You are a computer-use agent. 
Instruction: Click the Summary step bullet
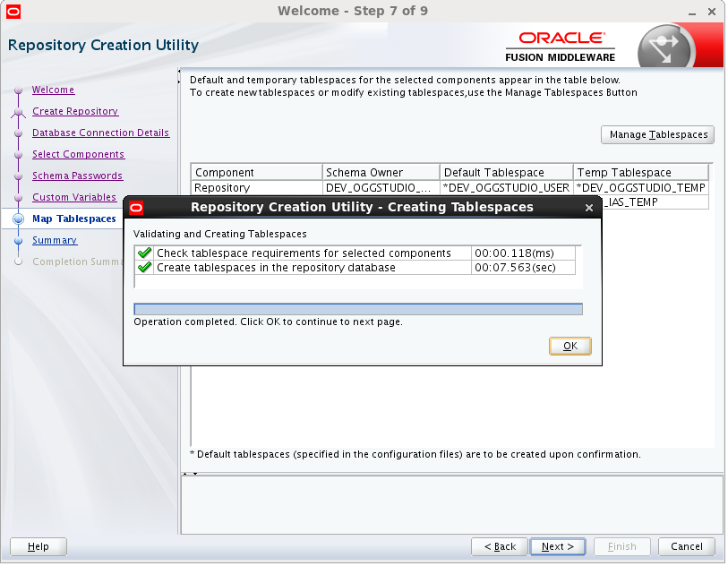(x=18, y=241)
